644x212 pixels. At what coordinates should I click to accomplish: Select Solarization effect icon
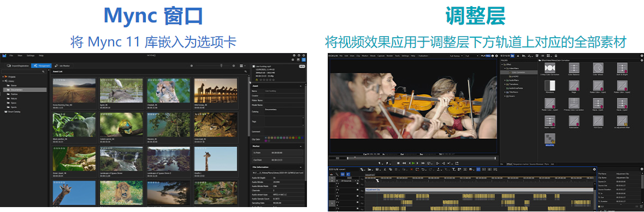(574, 121)
